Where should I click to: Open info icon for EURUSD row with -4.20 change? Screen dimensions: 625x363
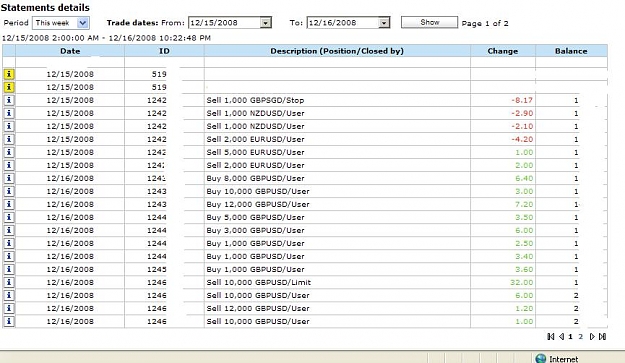pyautogui.click(x=9, y=139)
